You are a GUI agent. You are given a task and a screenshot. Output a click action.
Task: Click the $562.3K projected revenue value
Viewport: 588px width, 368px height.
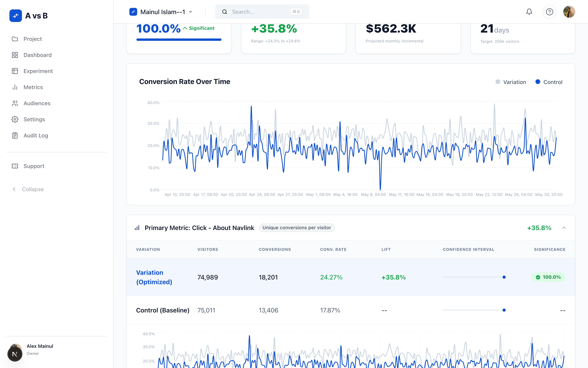pos(391,29)
